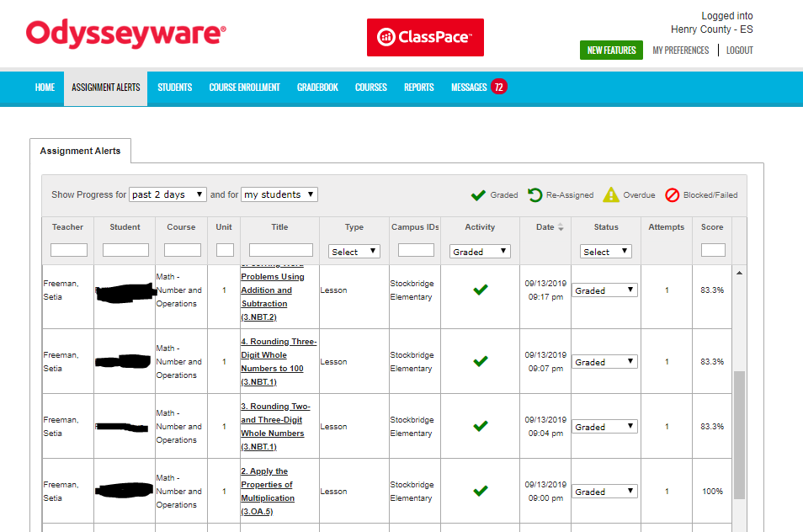Open the Course Enrollment menu item
The height and width of the screenshot is (532, 803).
[x=244, y=88]
